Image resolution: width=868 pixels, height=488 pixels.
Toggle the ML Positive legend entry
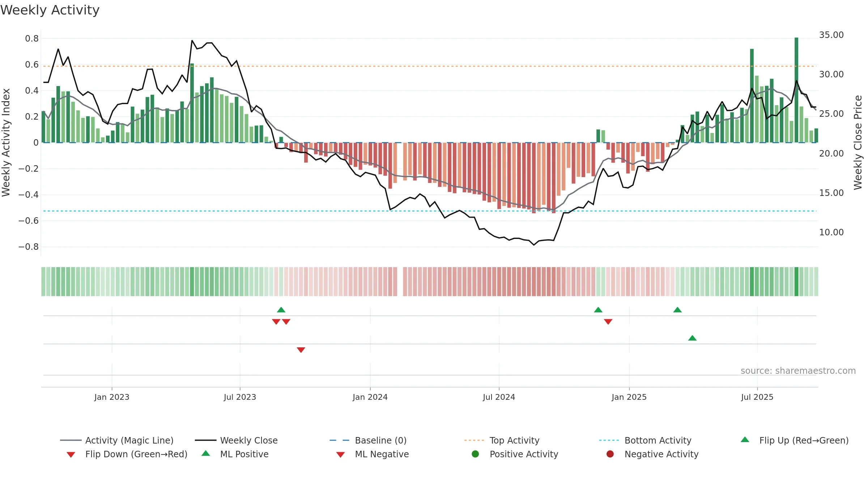pos(235,454)
